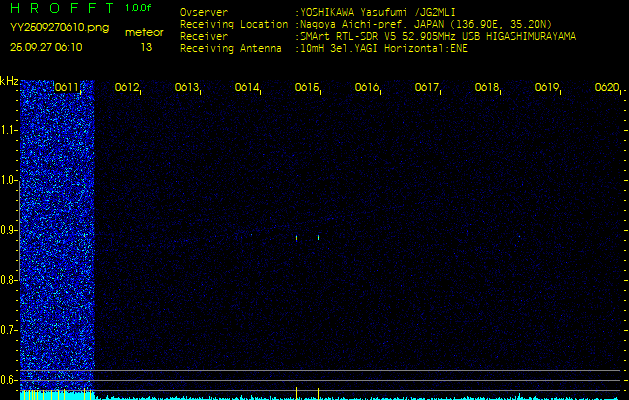Click the 1.0 kHz axis label
The height and width of the screenshot is (400, 629).
click(9, 180)
